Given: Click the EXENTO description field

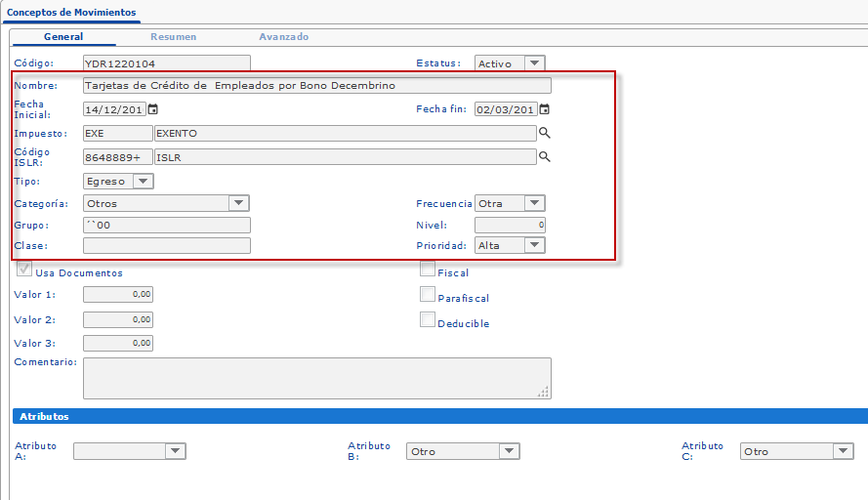Looking at the screenshot, I should pyautogui.click(x=346, y=134).
